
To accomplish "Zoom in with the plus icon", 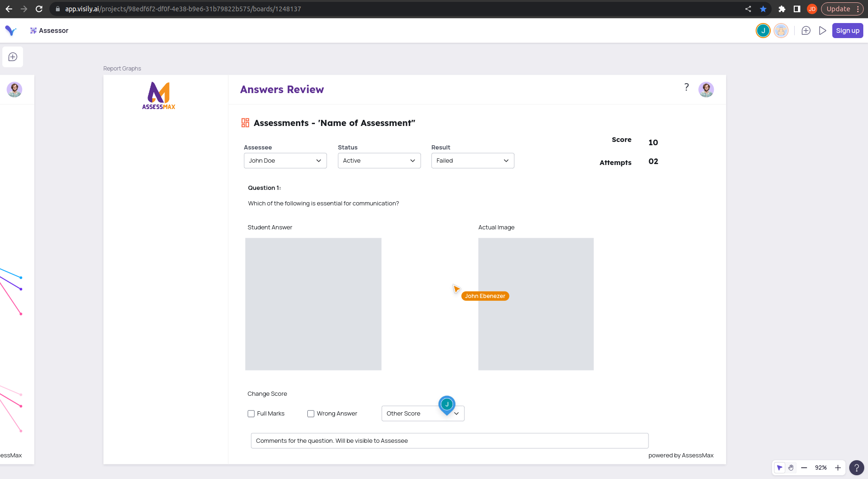I will point(838,468).
